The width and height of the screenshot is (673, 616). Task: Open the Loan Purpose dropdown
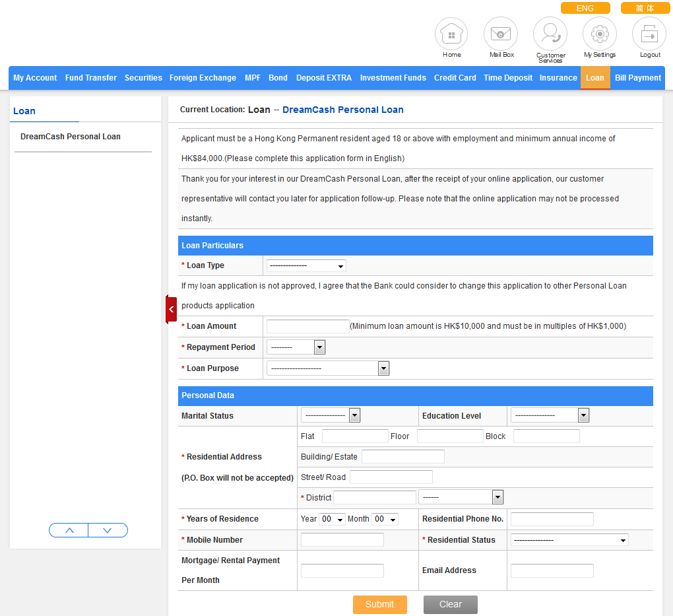pos(327,368)
